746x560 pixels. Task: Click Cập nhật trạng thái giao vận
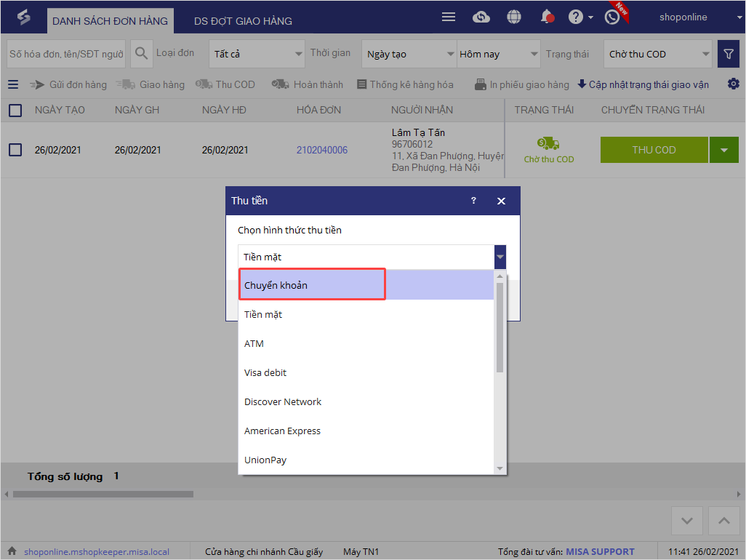click(643, 84)
